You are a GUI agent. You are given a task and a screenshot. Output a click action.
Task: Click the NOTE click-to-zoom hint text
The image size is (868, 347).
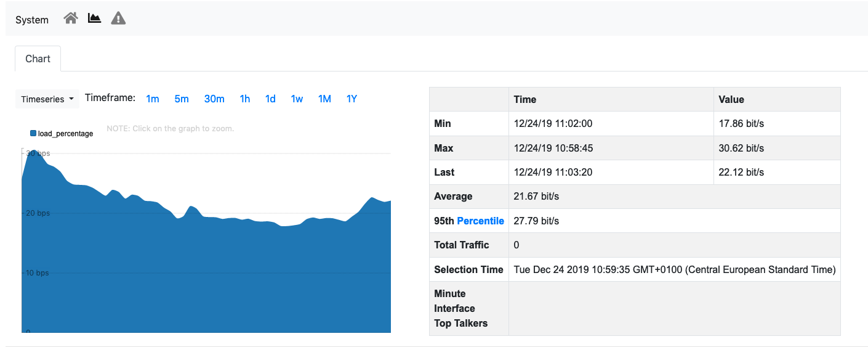tap(171, 128)
